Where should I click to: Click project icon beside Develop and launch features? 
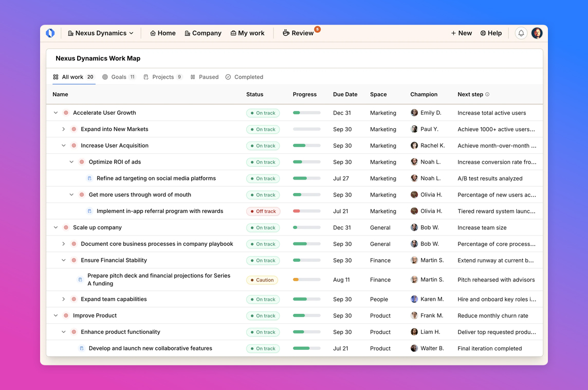(82, 348)
